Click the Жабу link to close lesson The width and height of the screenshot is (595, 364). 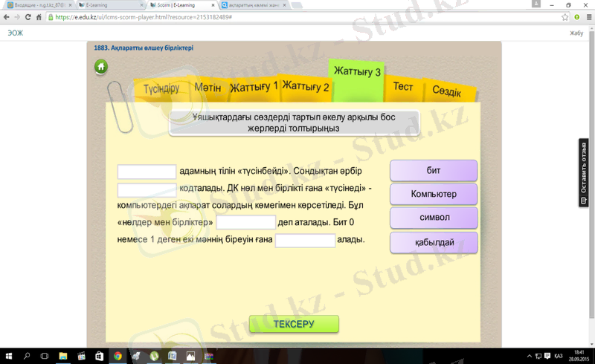click(x=576, y=33)
